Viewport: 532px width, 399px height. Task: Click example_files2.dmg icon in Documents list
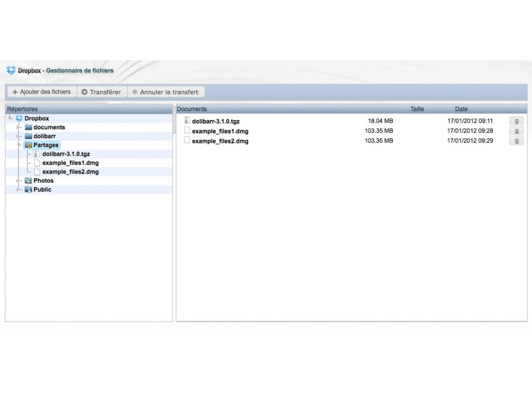click(187, 140)
